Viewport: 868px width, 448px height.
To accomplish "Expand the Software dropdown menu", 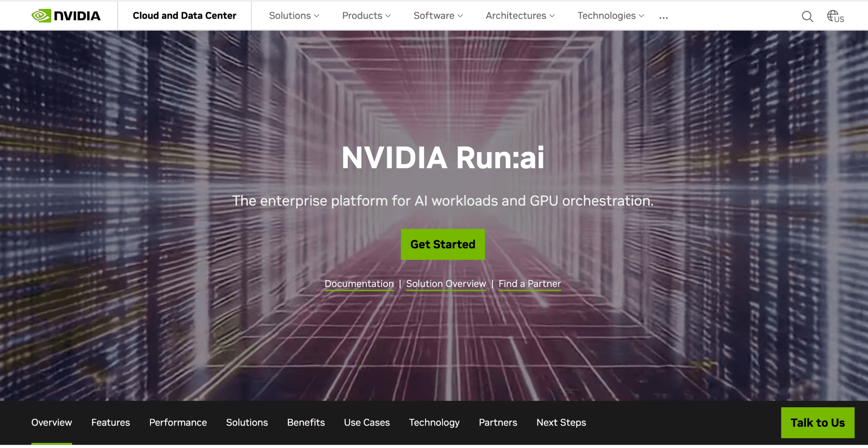I will (438, 16).
